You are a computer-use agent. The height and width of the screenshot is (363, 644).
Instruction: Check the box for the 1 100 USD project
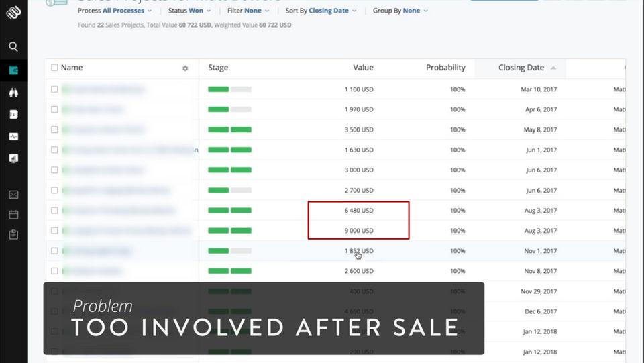(54, 89)
